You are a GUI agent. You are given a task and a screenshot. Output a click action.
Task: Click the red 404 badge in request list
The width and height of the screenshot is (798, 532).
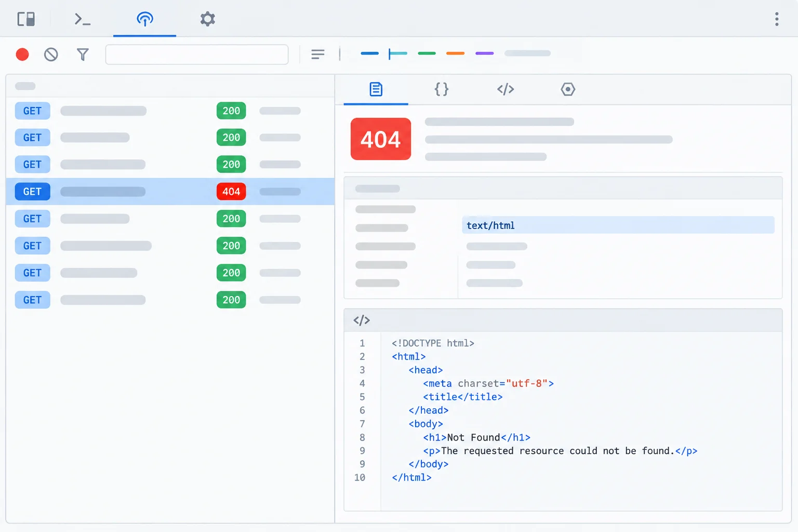(231, 192)
